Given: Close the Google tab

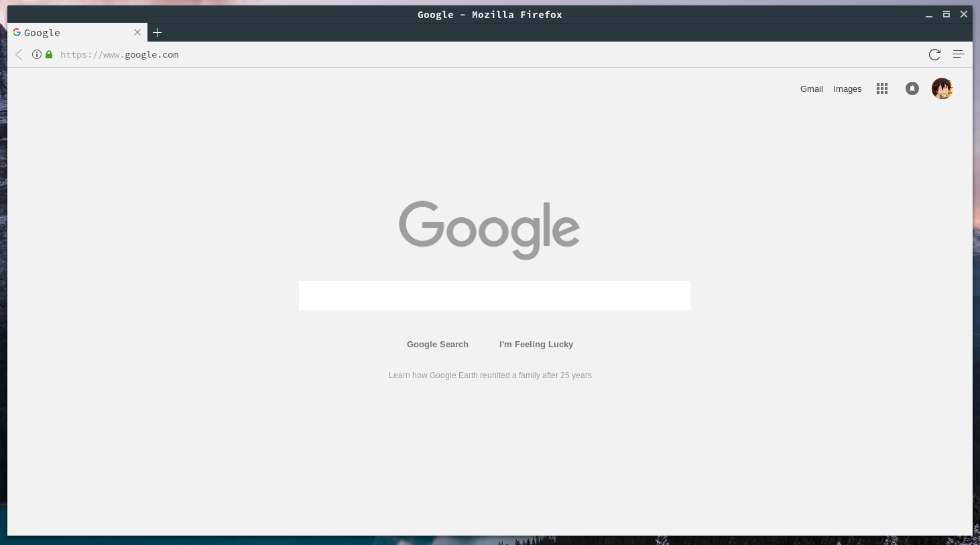Looking at the screenshot, I should coord(137,32).
